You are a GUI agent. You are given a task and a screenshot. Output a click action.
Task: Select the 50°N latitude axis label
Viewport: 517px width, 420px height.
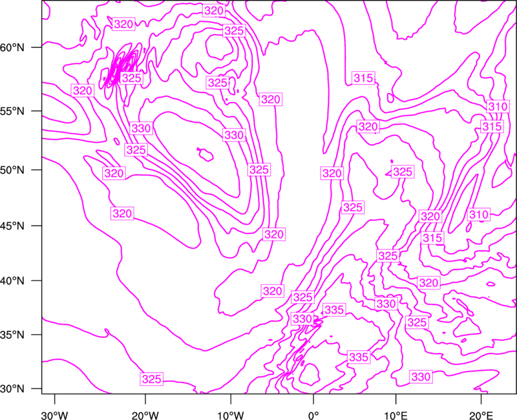[12, 171]
